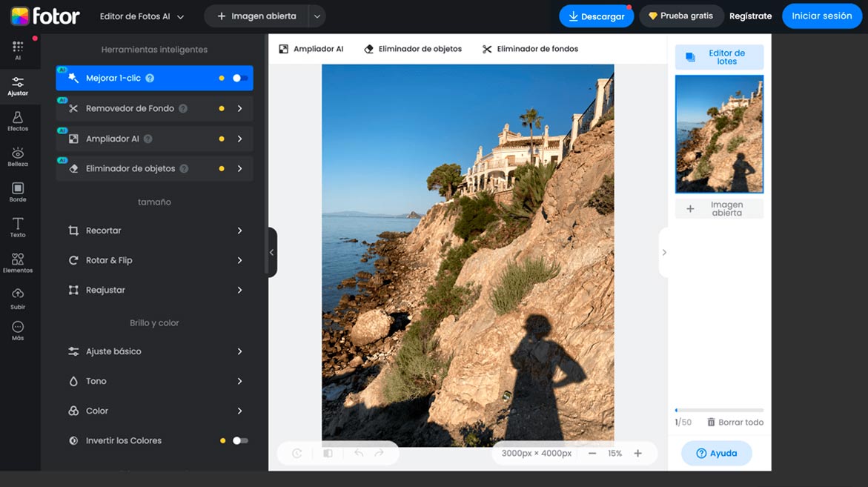Click the compare before/after icon
This screenshot has height=487, width=868.
[328, 453]
